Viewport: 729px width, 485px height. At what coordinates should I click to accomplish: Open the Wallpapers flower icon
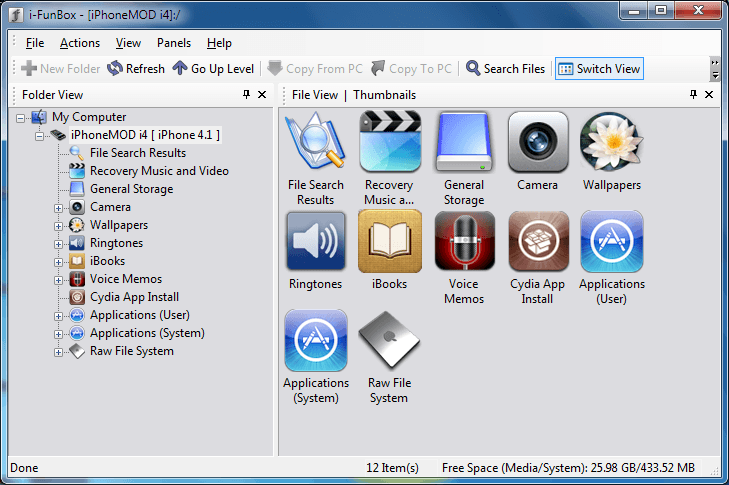click(x=611, y=142)
